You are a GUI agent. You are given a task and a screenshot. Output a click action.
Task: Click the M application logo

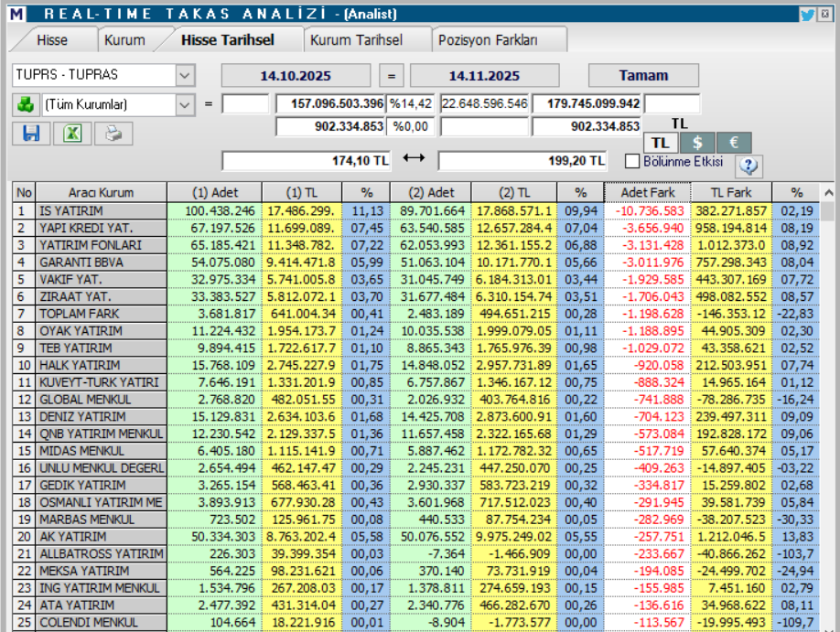16,14
